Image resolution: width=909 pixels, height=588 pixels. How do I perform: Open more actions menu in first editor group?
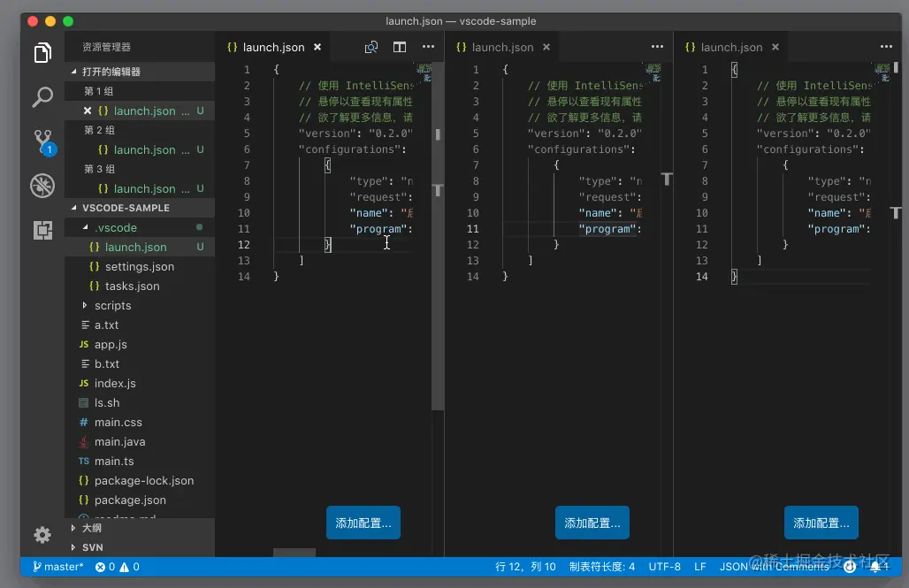pos(428,46)
